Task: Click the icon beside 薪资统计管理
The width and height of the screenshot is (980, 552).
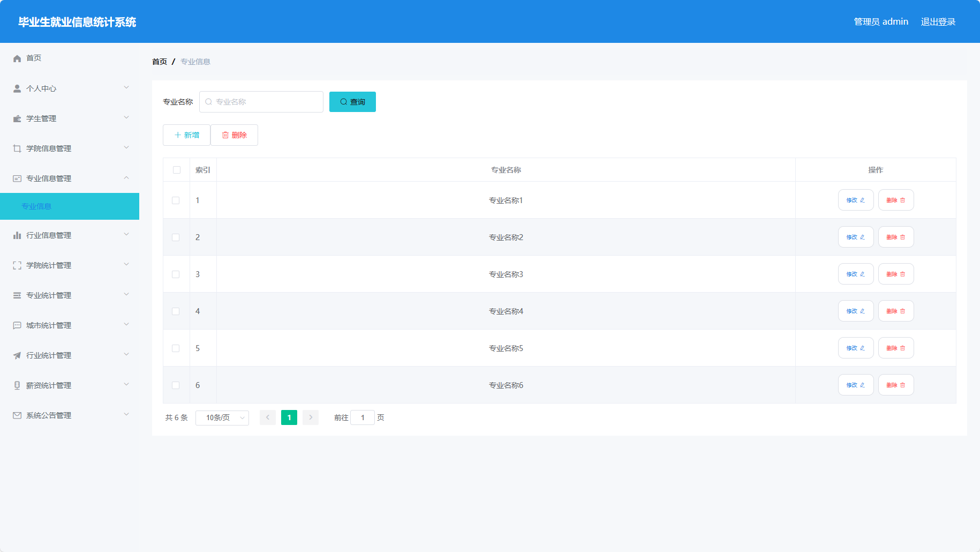Action: [x=17, y=385]
